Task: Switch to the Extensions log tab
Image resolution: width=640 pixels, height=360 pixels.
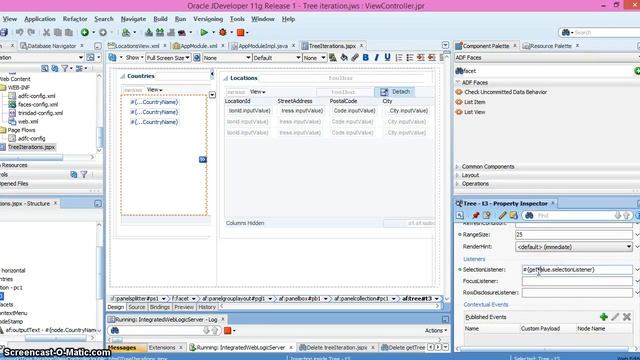Action: [162, 347]
